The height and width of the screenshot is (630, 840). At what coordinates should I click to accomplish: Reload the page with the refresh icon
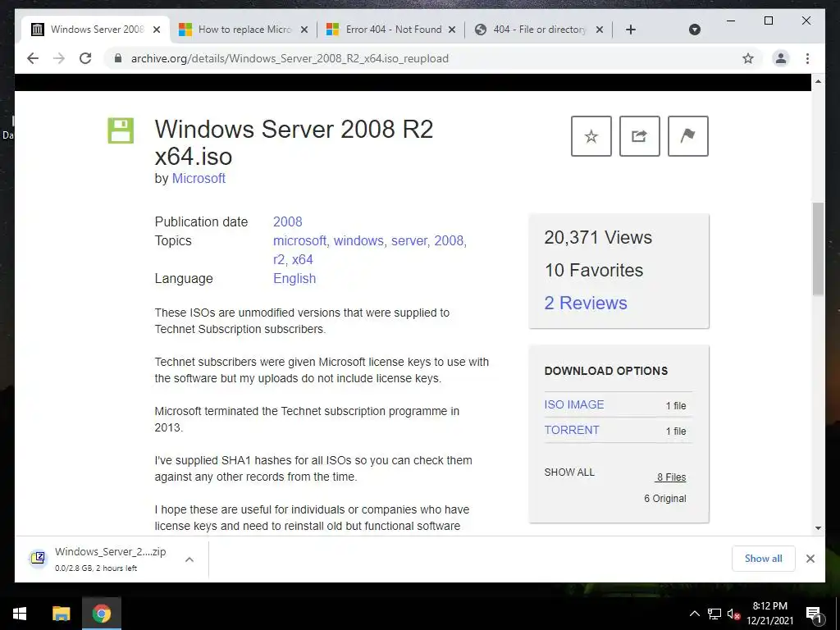[85, 58]
